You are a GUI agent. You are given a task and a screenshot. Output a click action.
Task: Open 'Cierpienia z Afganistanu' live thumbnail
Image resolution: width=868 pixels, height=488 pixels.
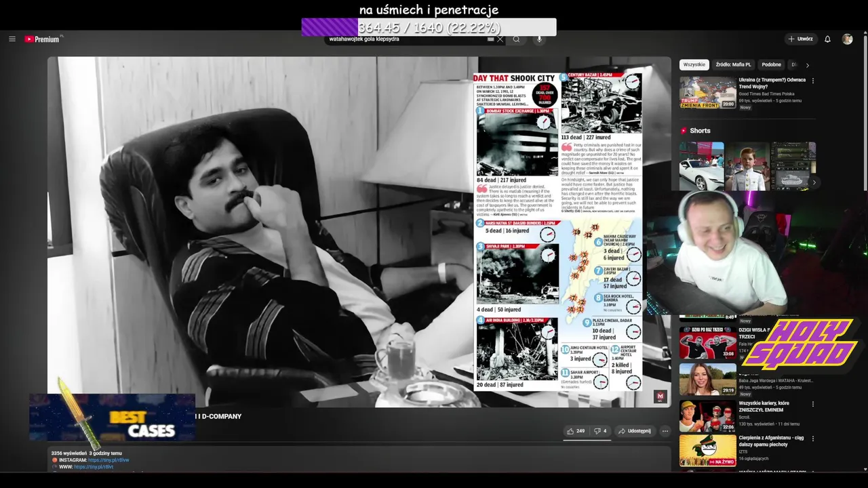click(708, 451)
